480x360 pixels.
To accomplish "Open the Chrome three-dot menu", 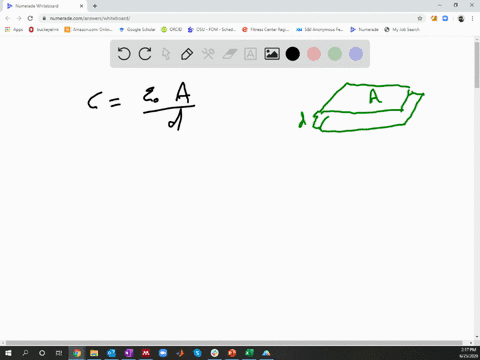I will (x=472, y=18).
